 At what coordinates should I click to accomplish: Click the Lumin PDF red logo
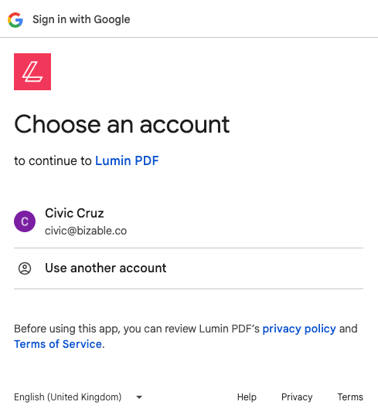32,72
